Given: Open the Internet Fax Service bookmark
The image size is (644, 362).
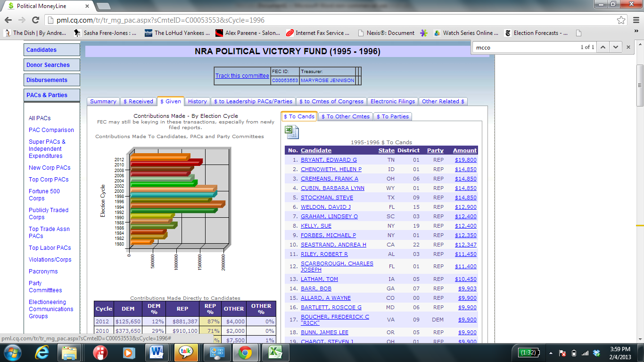Looking at the screenshot, I should [318, 33].
